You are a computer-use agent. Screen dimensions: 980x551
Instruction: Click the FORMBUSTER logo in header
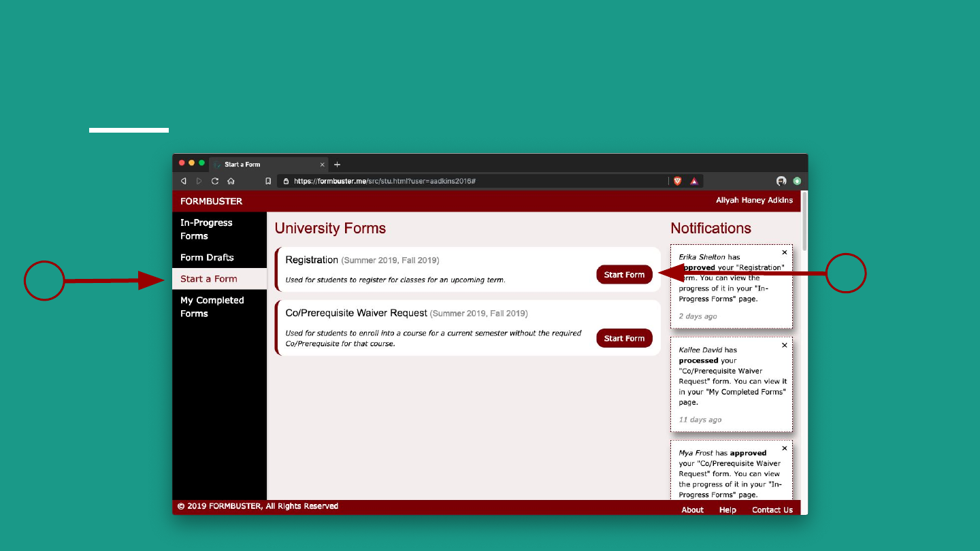(x=211, y=201)
